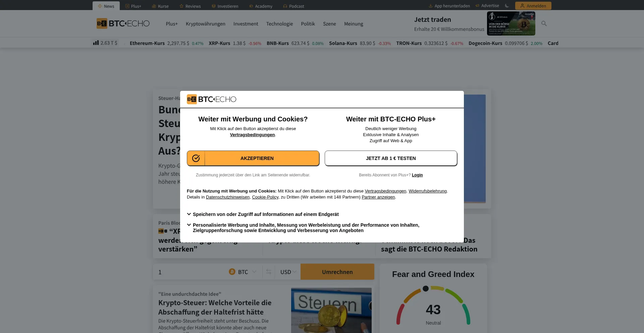Toggle dark mode moon icon
The width and height of the screenshot is (644, 333).
pos(507,6)
